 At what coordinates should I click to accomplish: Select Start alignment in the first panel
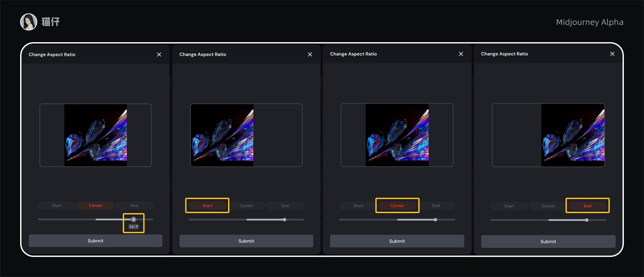tap(57, 206)
